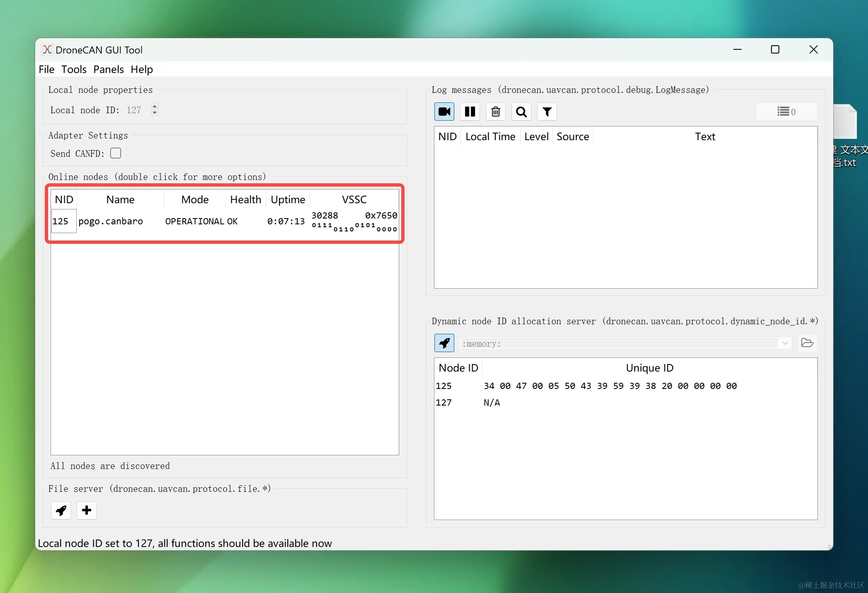Clear log messages with trash icon

(x=495, y=112)
